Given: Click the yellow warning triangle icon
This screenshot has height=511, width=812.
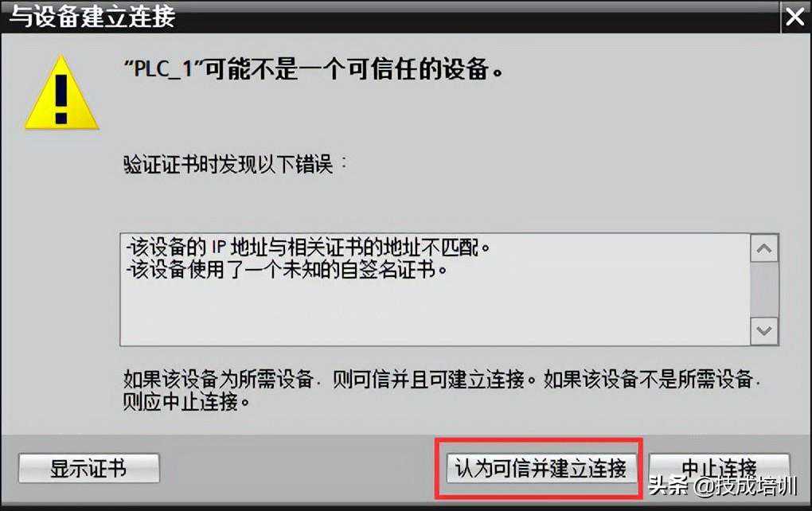Looking at the screenshot, I should (x=61, y=94).
